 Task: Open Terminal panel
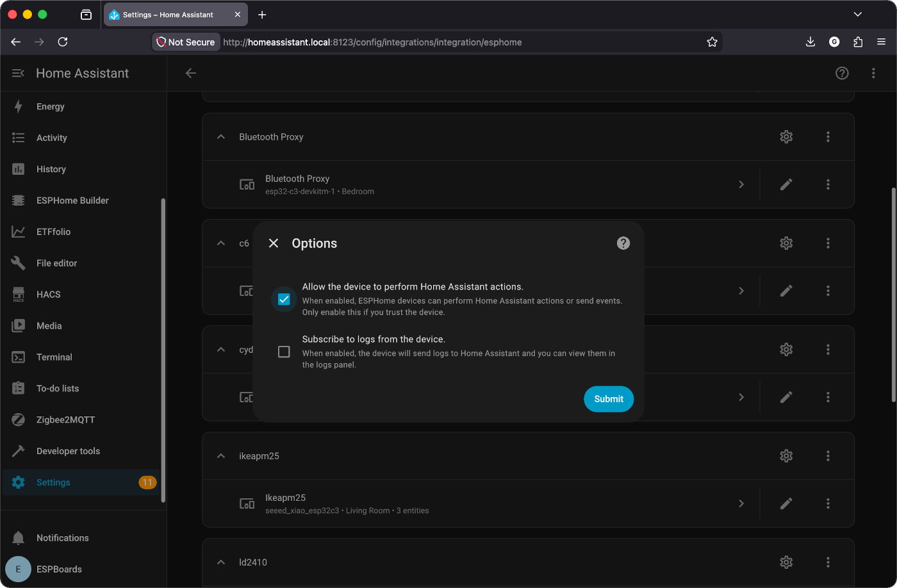coord(81,357)
